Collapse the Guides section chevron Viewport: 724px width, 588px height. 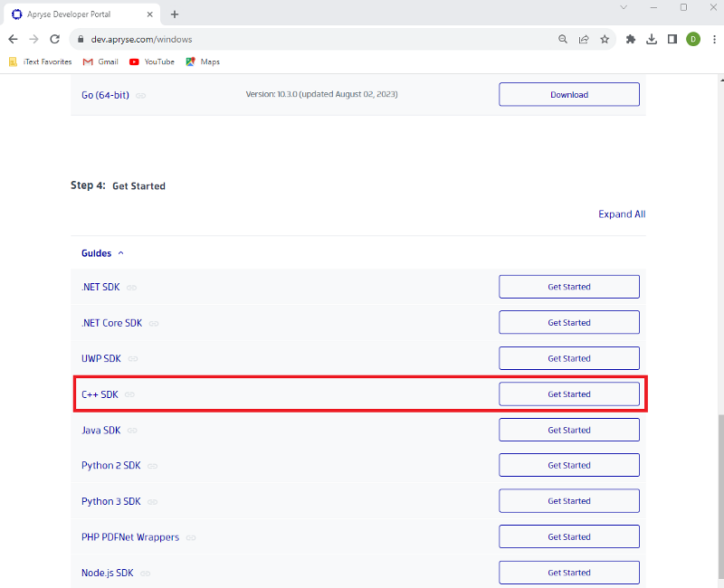(121, 253)
